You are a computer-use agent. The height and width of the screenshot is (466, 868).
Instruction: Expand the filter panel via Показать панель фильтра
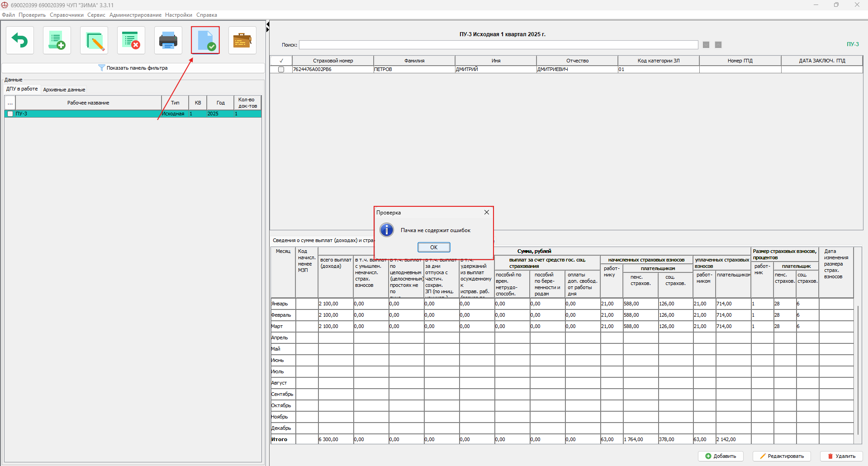click(x=133, y=68)
